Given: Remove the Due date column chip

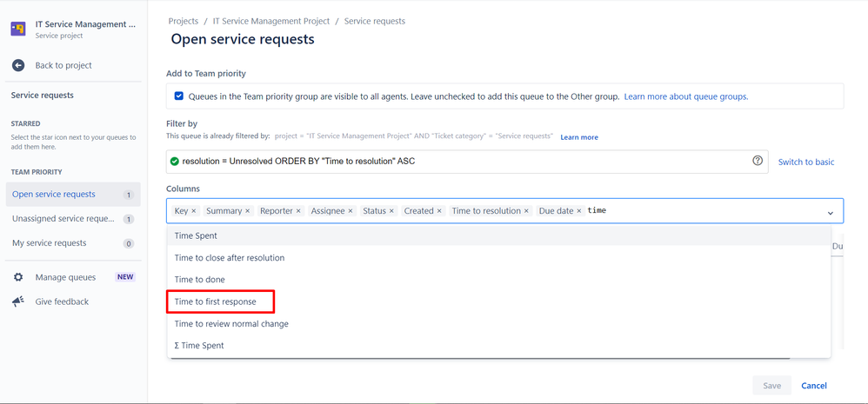Looking at the screenshot, I should pyautogui.click(x=579, y=211).
